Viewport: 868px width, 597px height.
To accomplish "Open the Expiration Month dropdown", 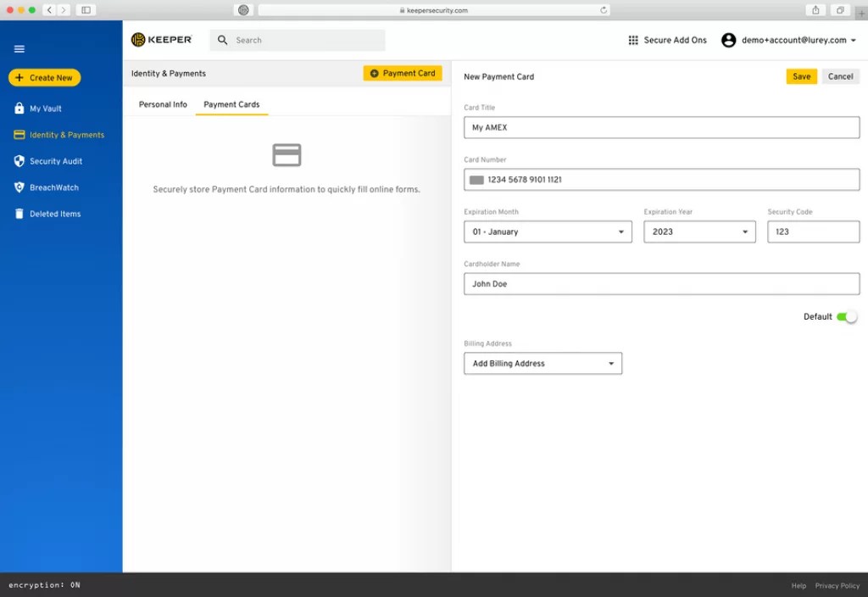I will pyautogui.click(x=548, y=232).
